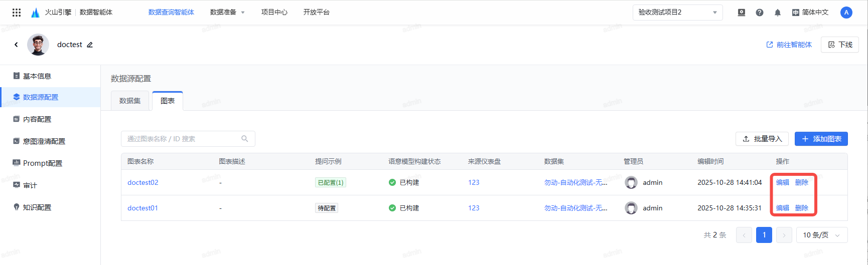Click the user avatar "A" icon

[846, 13]
